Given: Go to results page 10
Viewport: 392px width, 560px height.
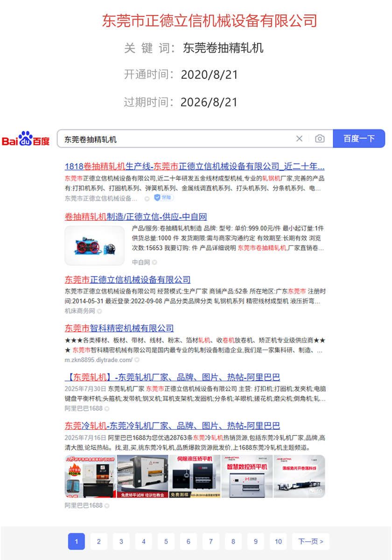Looking at the screenshot, I should (278, 541).
